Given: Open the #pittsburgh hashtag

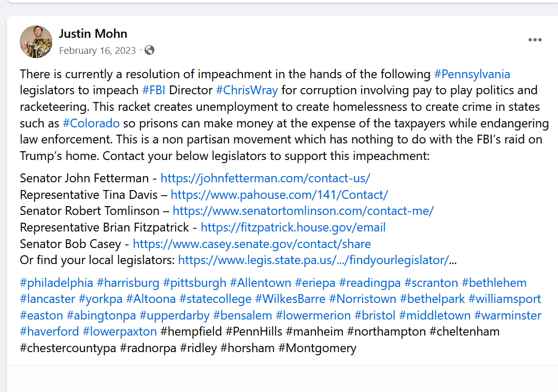Looking at the screenshot, I should (x=194, y=283).
